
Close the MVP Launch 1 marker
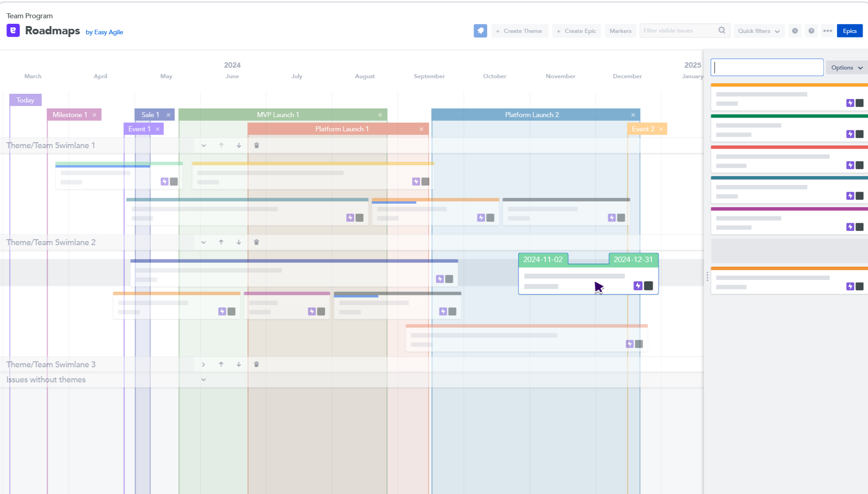pyautogui.click(x=380, y=115)
